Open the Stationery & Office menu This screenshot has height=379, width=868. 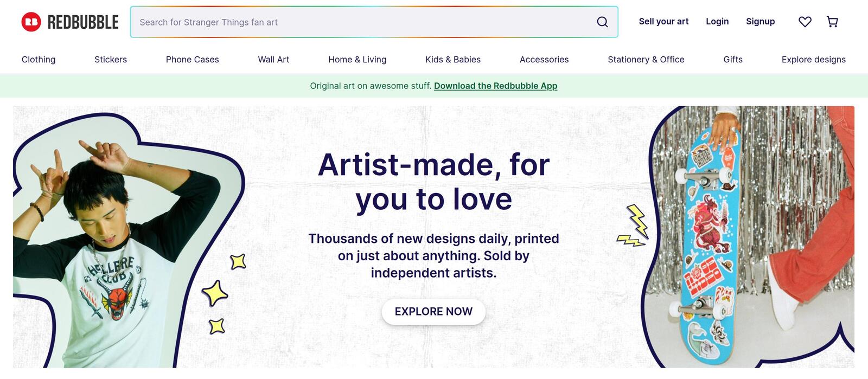pos(646,60)
